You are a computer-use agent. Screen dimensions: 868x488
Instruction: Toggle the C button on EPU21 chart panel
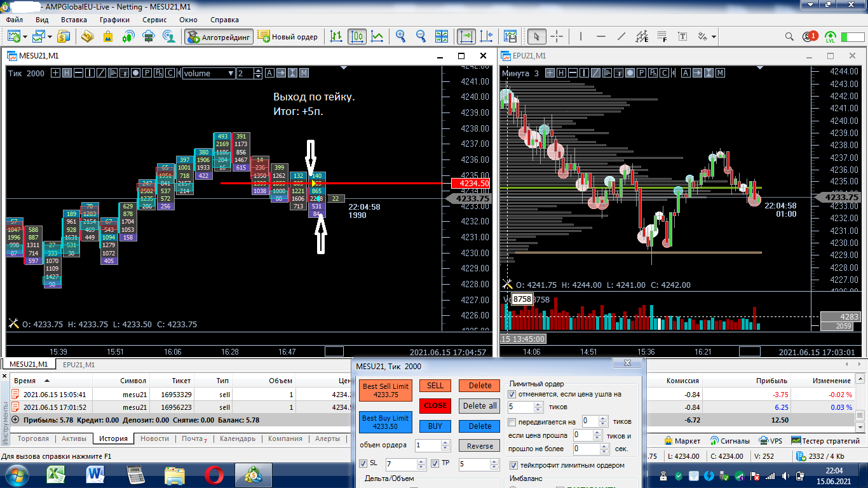click(663, 73)
